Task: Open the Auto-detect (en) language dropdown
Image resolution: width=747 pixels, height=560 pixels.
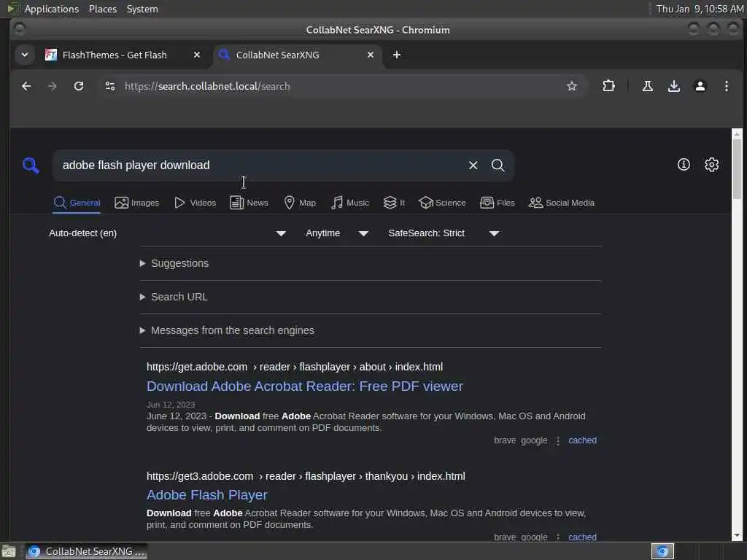Action: [168, 233]
